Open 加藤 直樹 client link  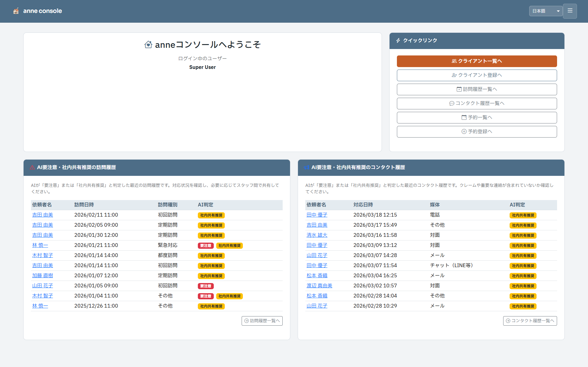(x=43, y=276)
